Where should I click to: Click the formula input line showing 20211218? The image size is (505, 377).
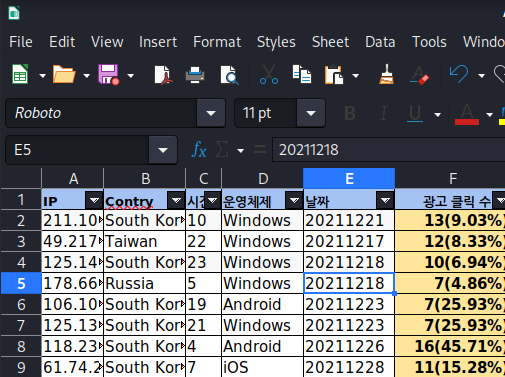pyautogui.click(x=388, y=150)
